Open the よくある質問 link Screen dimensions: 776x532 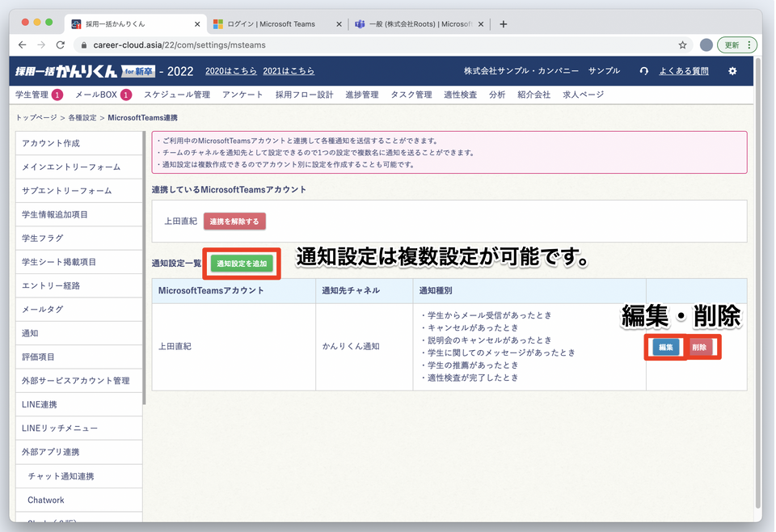(x=683, y=71)
